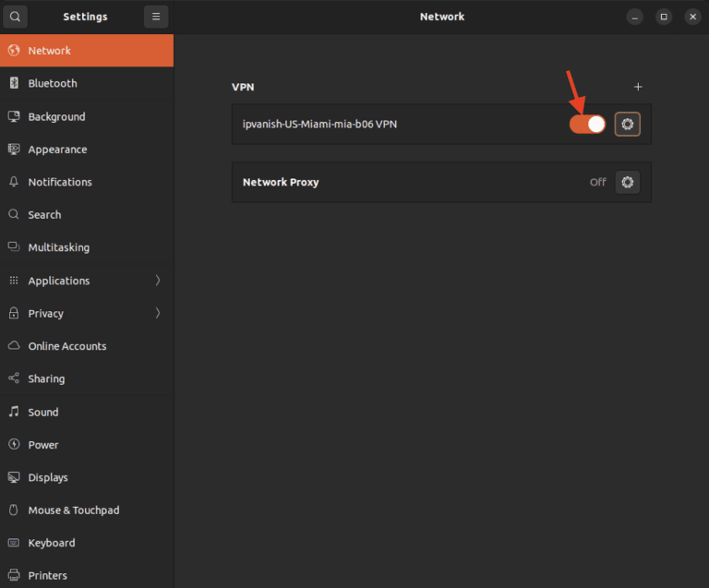Open Network Proxy gear settings
Screen dimensions: 709x588
coord(628,182)
